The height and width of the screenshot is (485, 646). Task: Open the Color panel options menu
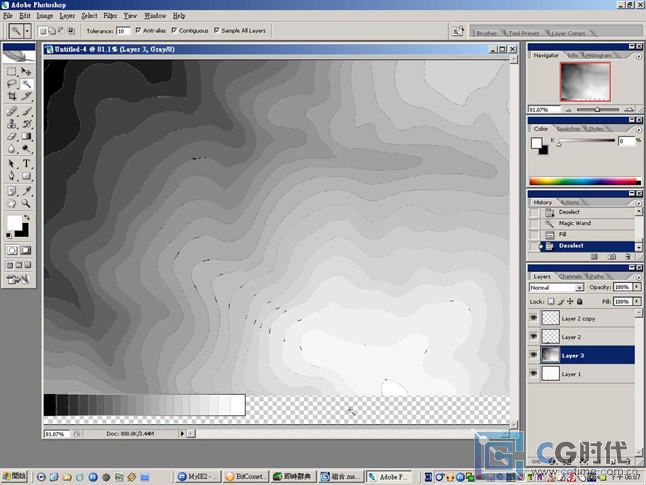639,129
